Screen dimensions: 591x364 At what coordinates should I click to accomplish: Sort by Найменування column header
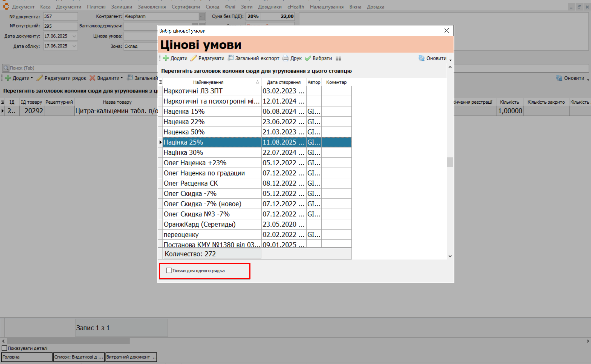point(208,82)
